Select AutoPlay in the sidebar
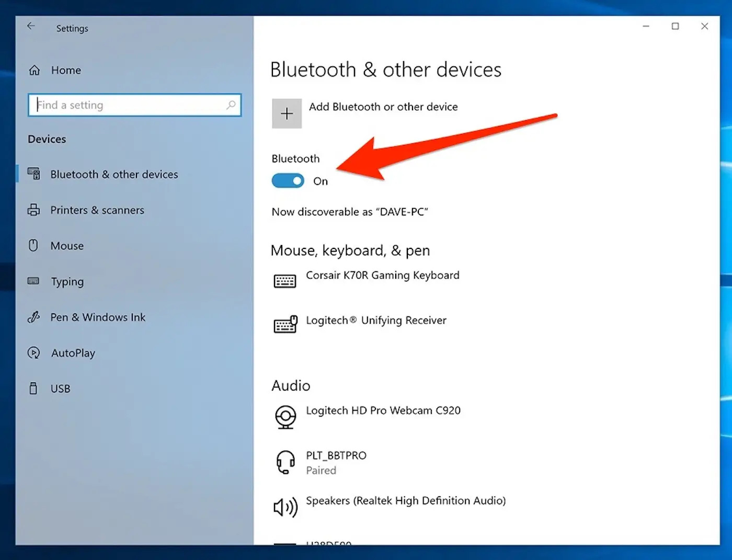The width and height of the screenshot is (732, 560). tap(73, 353)
